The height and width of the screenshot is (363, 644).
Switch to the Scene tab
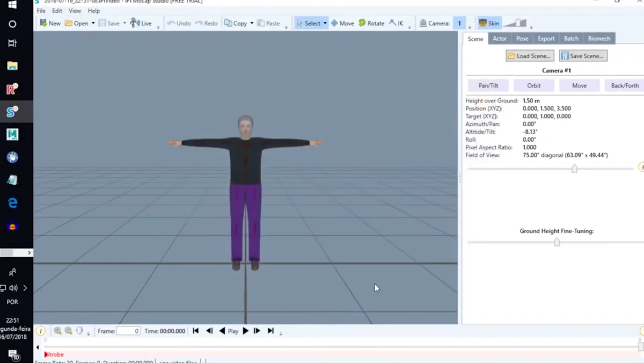(475, 39)
